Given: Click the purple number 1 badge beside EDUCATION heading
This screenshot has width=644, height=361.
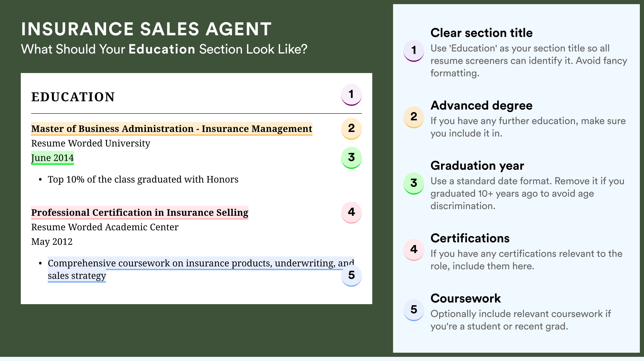Looking at the screenshot, I should click(351, 95).
